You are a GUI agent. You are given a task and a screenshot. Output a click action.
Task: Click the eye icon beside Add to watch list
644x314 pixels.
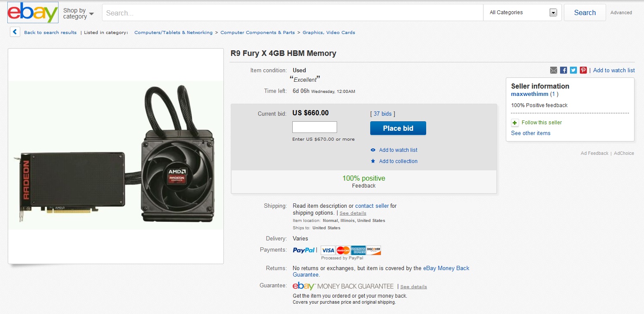[x=373, y=150]
